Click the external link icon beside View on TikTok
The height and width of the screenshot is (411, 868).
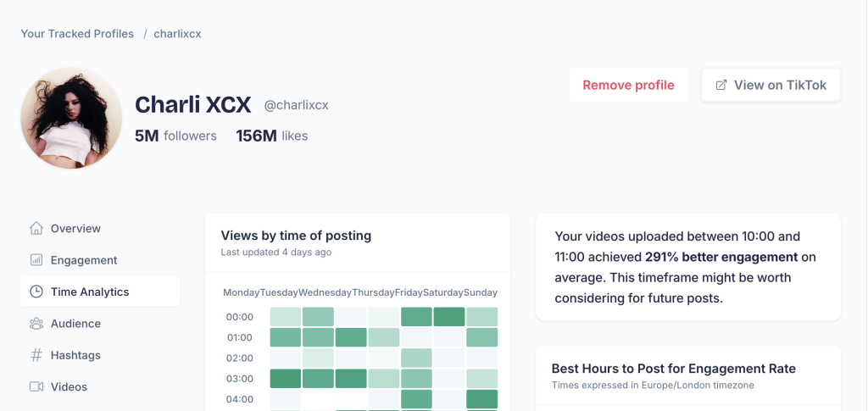click(x=721, y=85)
